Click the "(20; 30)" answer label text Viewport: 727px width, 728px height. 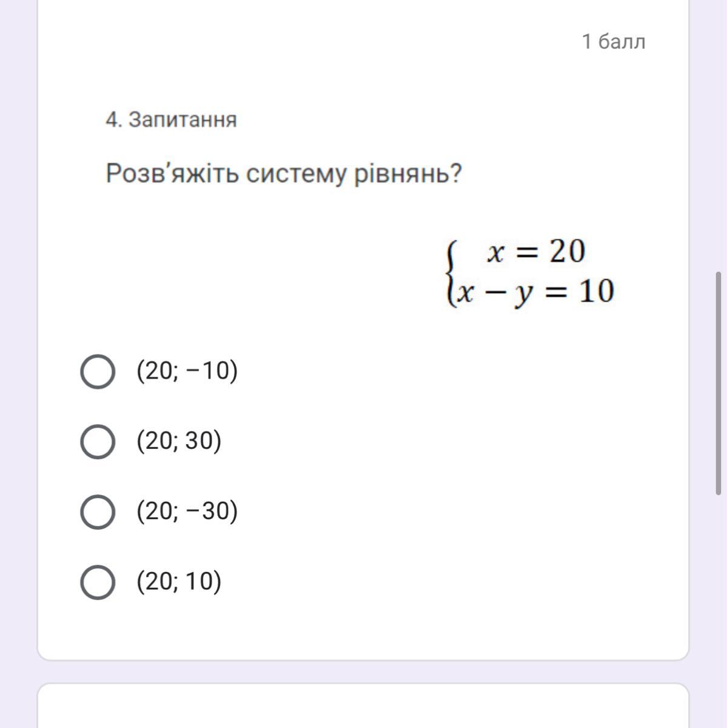coord(179,441)
